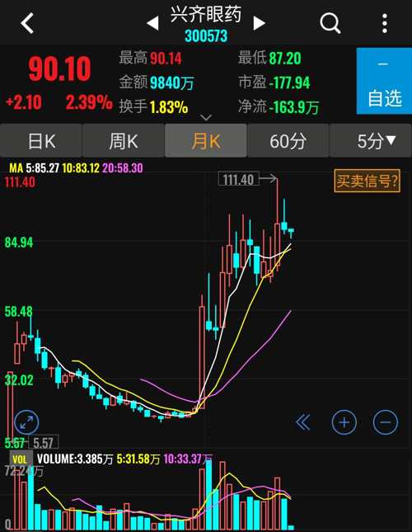Switch to previous stock with left triangle

coord(152,23)
